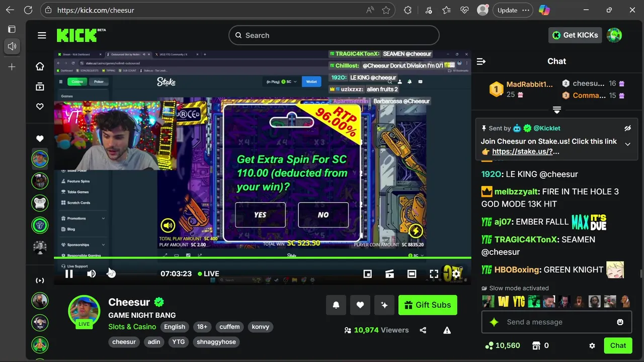Click the browser extensions puzzle icon
644x362 pixels.
point(408,10)
